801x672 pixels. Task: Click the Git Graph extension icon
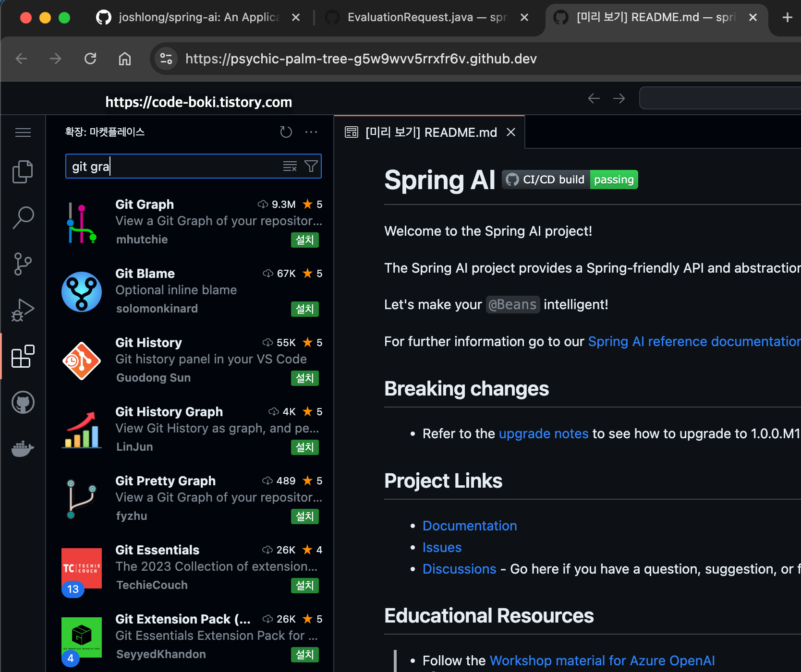(82, 223)
